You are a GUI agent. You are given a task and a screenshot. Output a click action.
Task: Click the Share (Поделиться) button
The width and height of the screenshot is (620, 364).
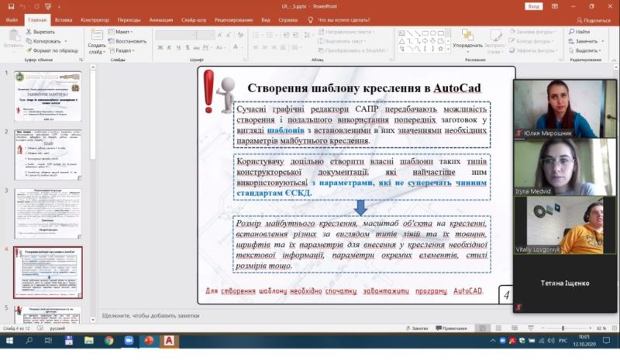coord(593,20)
